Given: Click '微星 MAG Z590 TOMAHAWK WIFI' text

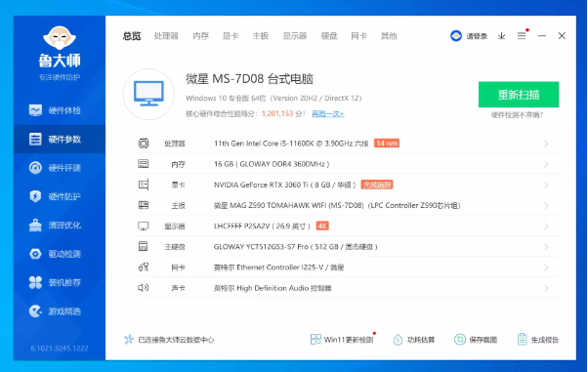Looking at the screenshot, I should [270, 205].
